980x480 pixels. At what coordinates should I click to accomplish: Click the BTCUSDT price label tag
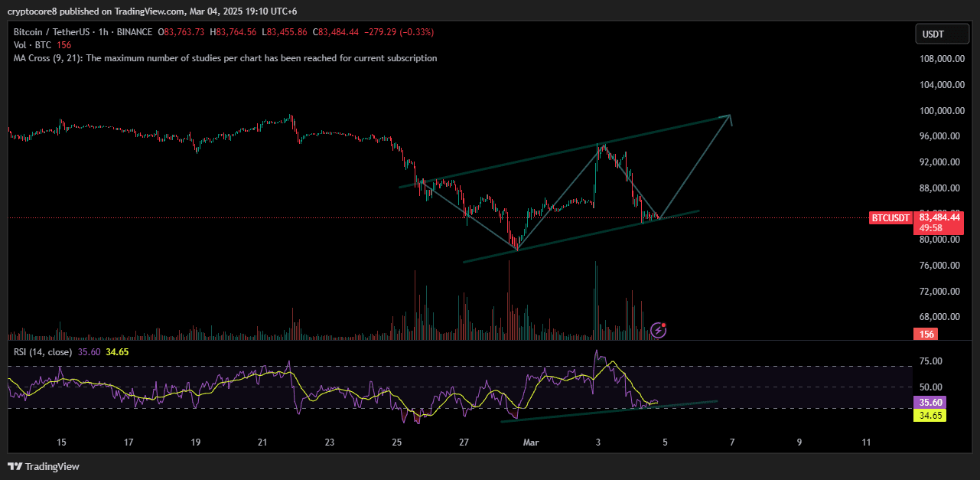click(891, 218)
